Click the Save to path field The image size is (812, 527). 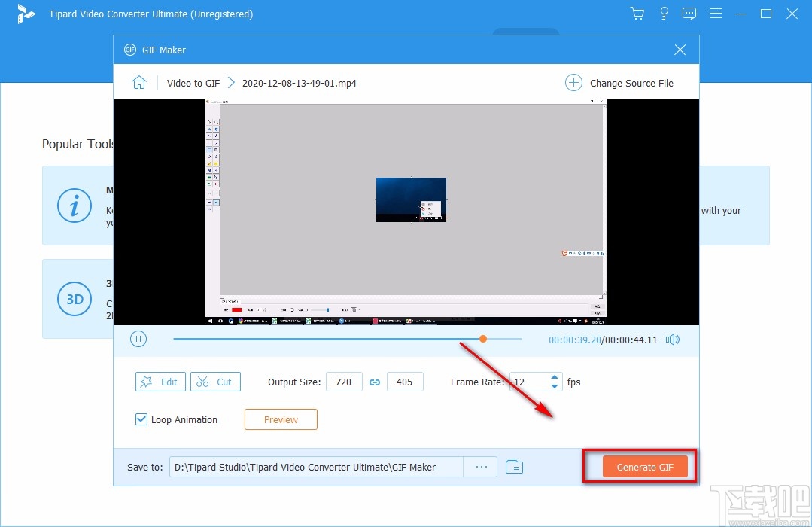coord(316,467)
